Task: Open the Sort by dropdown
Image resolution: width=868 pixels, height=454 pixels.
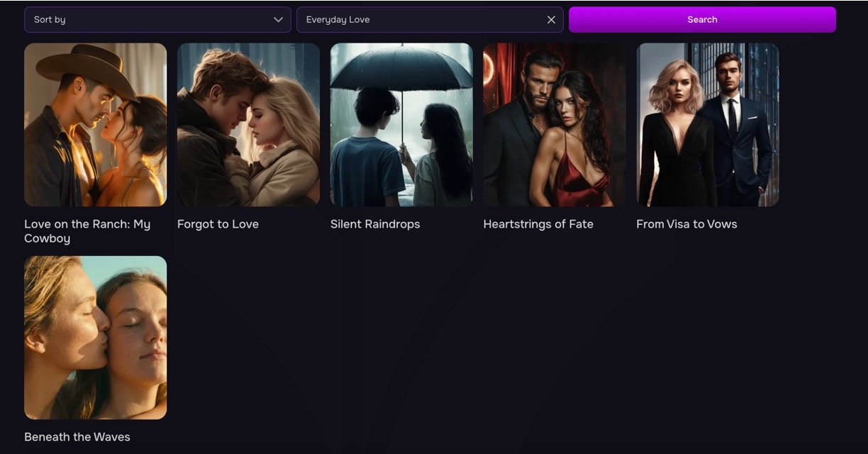Action: tap(157, 20)
